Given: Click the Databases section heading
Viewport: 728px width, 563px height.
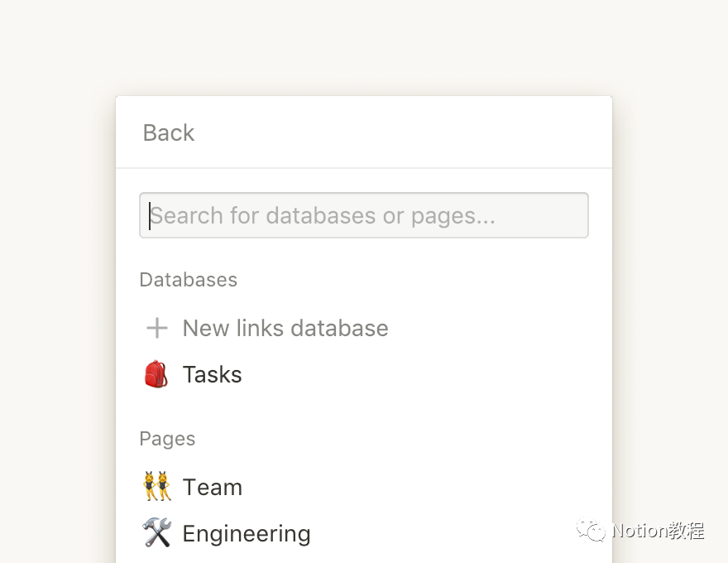Looking at the screenshot, I should (189, 280).
